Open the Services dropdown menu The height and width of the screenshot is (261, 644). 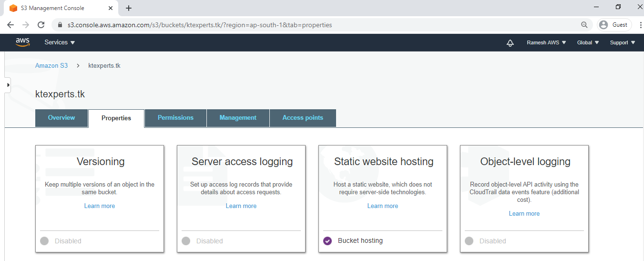tap(60, 42)
